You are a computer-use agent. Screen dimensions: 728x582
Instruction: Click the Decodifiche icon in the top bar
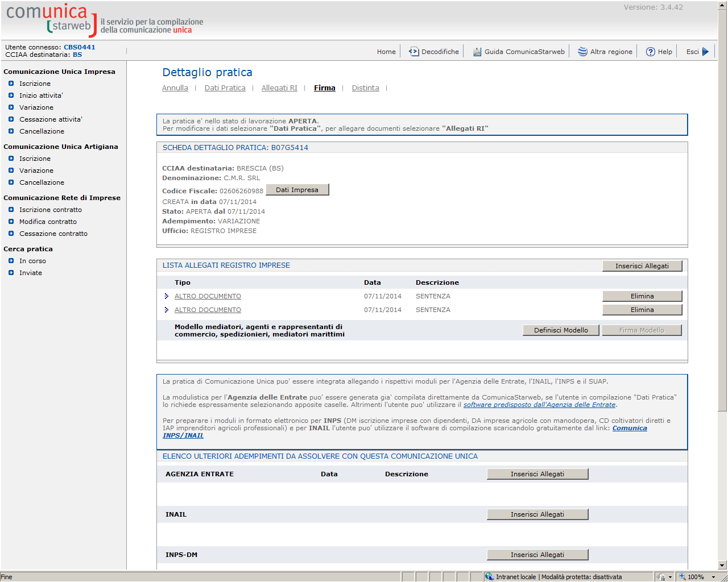pos(413,52)
